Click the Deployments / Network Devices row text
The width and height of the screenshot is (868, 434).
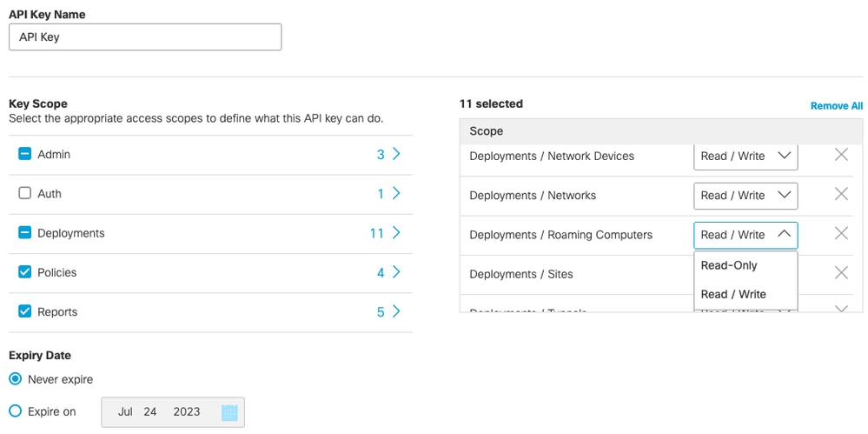(552, 157)
